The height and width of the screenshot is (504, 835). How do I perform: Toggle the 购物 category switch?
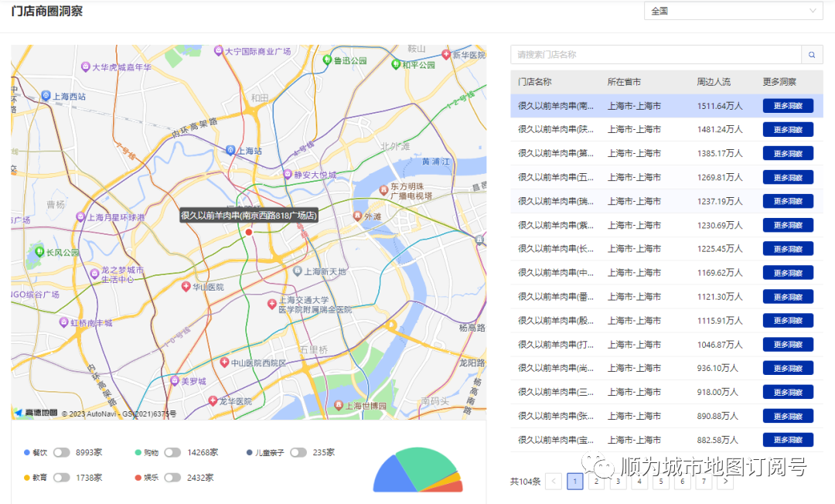(x=172, y=452)
